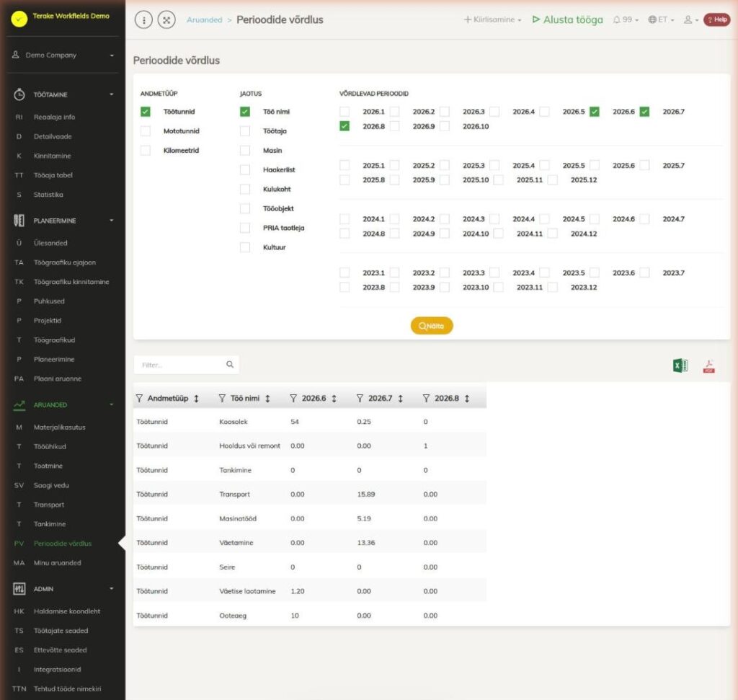
Task: Open Minu aruanded in sidebar
Action: click(x=57, y=562)
